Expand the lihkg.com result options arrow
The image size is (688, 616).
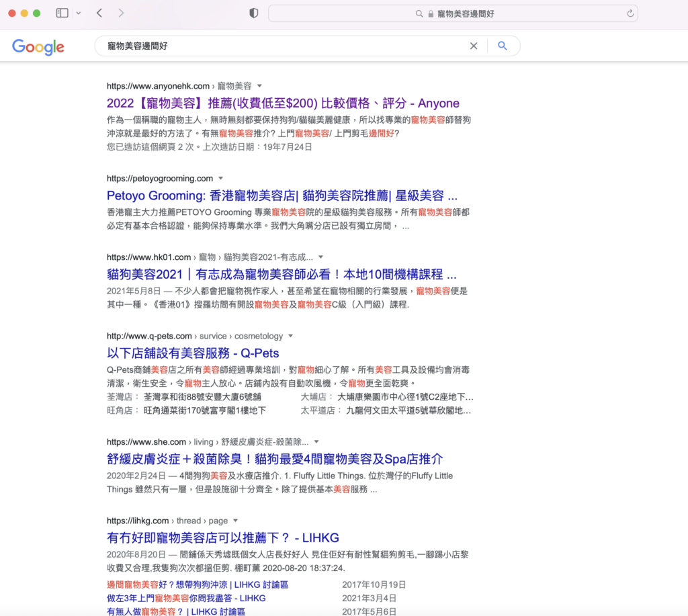236,521
